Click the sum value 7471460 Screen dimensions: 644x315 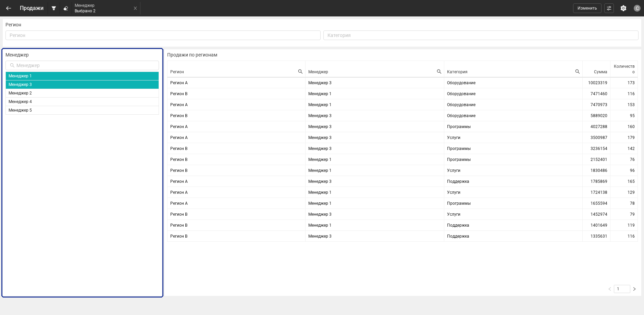(599, 94)
